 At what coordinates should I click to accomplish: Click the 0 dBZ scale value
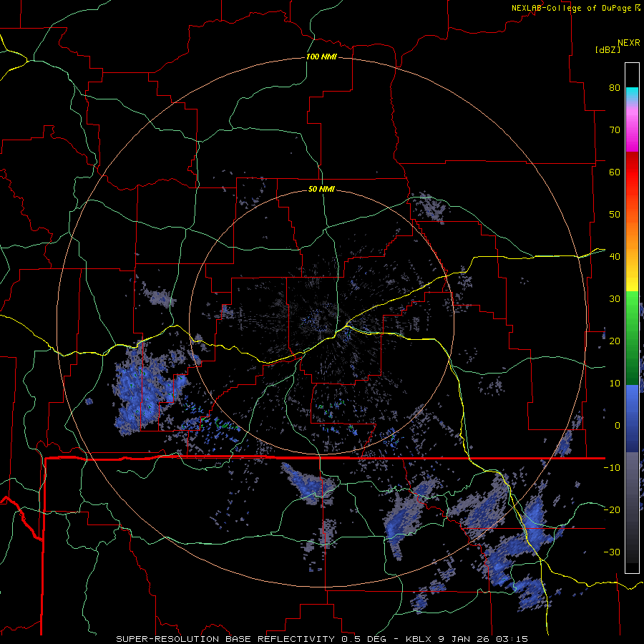[618, 426]
